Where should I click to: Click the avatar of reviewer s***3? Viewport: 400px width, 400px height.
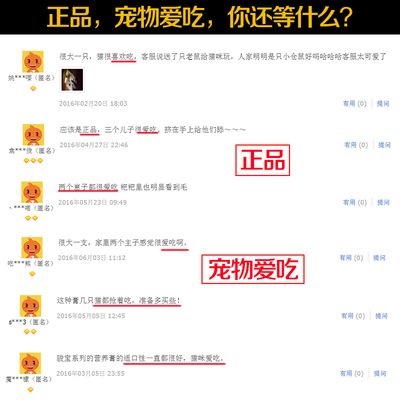[x=30, y=306]
